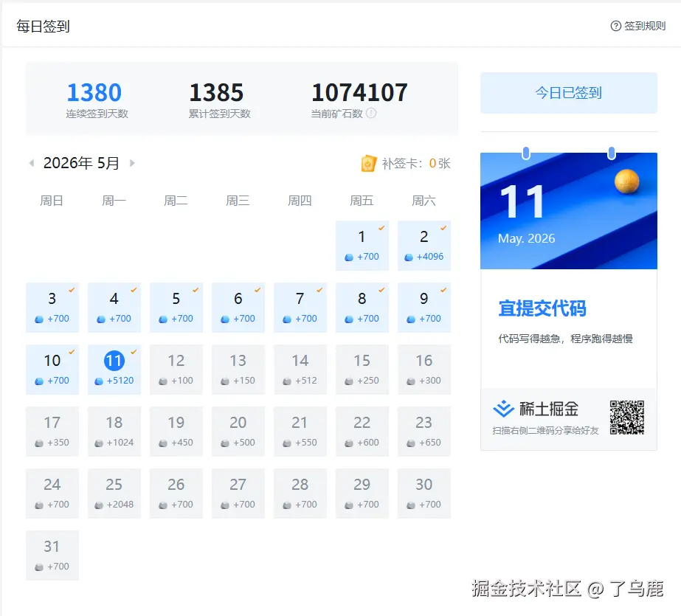This screenshot has height=616, width=681.
Task: Select calendar day 2 with +4096
Action: pyautogui.click(x=424, y=246)
